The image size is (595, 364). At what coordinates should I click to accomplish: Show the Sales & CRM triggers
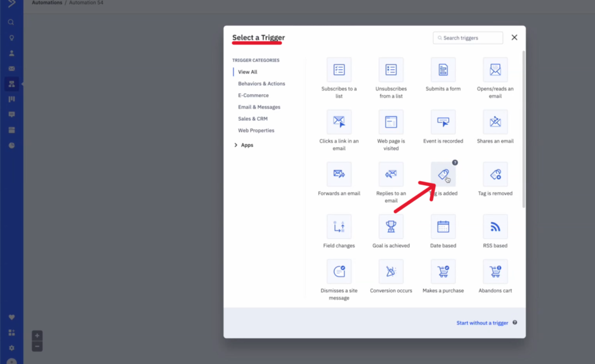[x=252, y=119]
